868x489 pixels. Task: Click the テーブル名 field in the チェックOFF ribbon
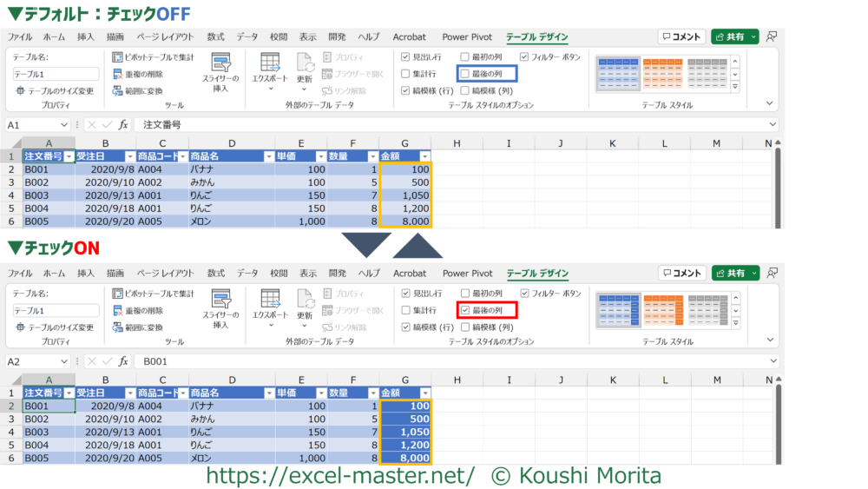pyautogui.click(x=56, y=75)
